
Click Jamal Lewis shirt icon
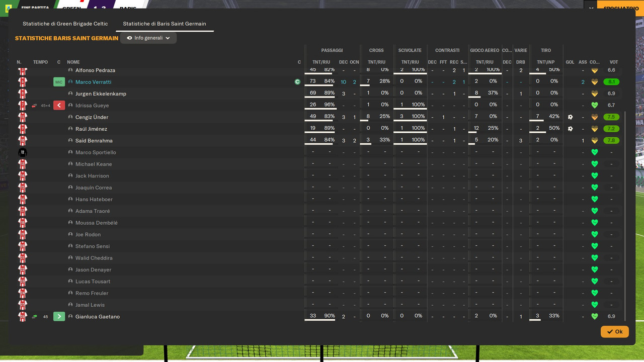point(23,305)
